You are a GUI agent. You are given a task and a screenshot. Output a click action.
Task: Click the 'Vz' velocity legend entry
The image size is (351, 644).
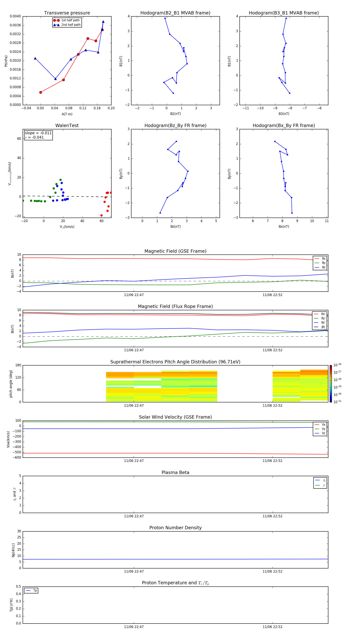point(320,433)
